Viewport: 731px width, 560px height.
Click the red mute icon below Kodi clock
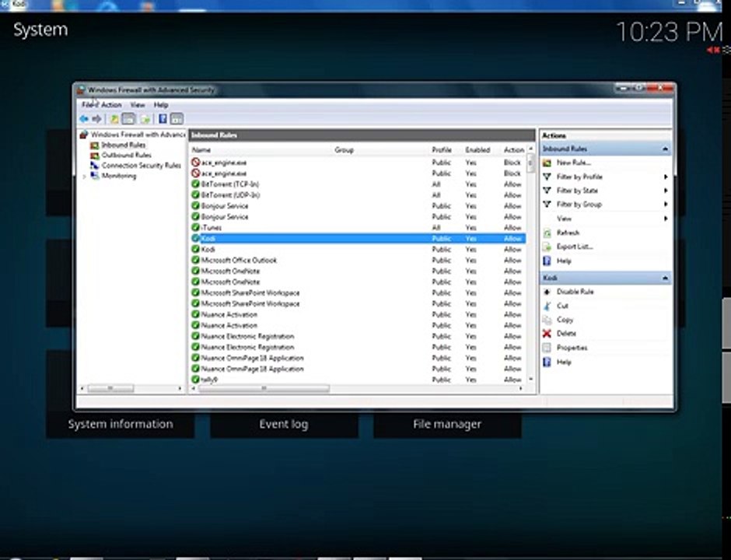713,51
